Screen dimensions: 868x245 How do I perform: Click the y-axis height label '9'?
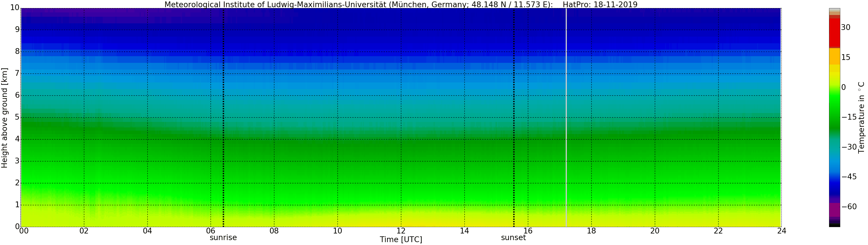click(18, 30)
